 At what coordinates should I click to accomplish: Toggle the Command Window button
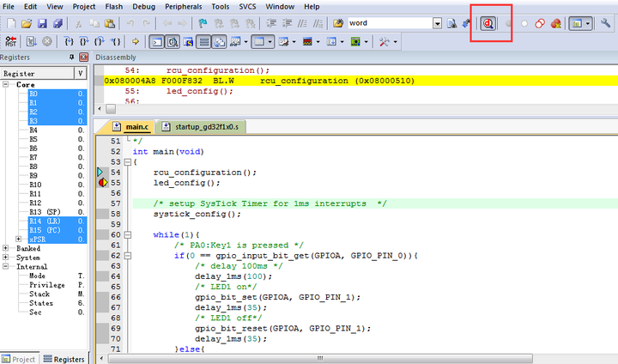click(x=156, y=41)
